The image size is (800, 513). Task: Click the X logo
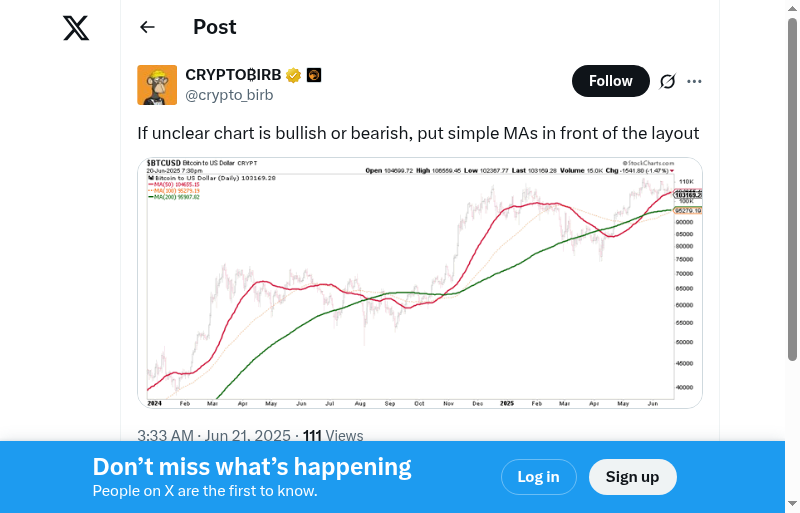[76, 28]
